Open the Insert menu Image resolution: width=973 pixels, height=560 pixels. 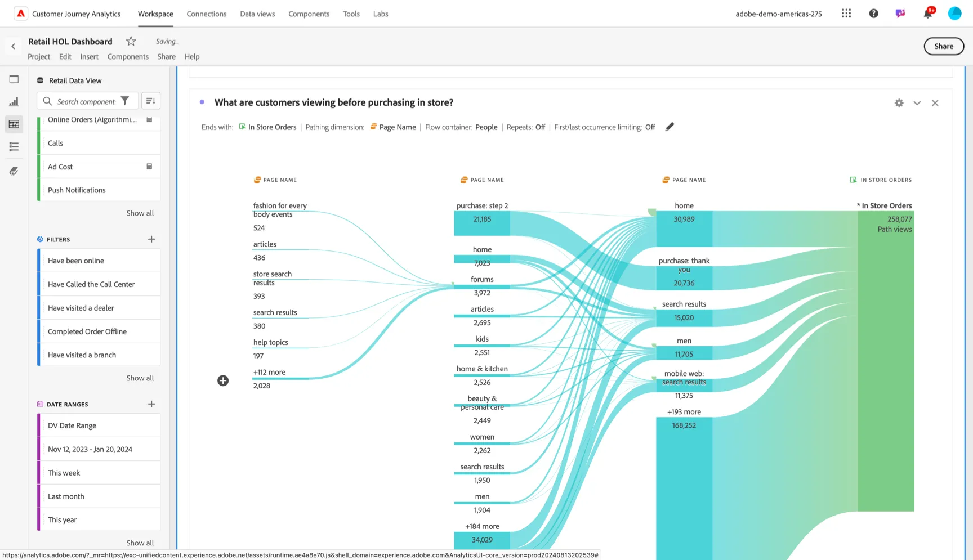89,56
